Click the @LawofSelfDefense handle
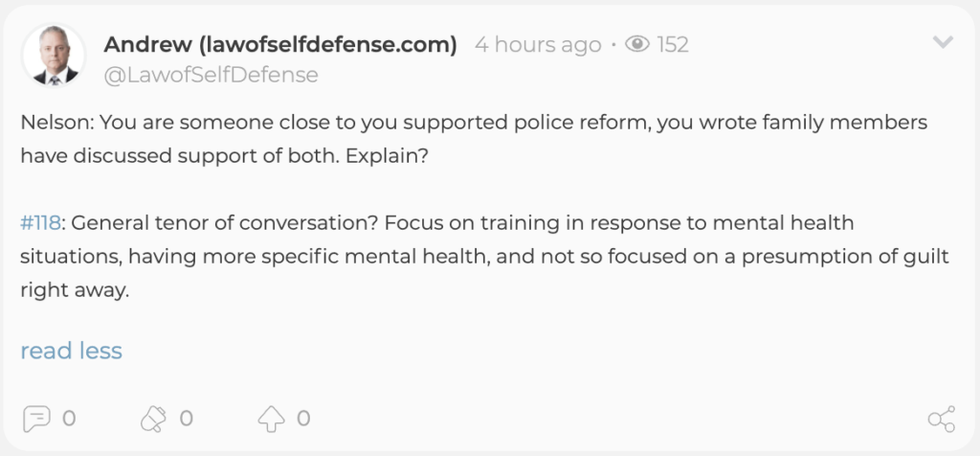This screenshot has width=980, height=456. 212,75
